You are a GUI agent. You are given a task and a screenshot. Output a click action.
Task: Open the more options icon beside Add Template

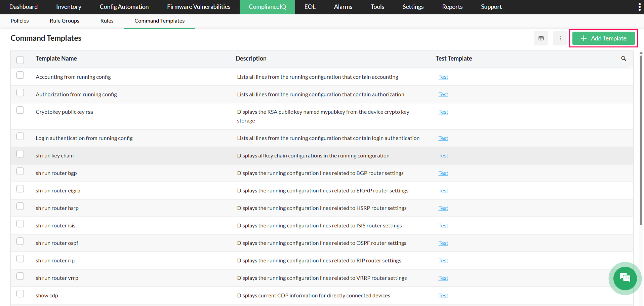[x=560, y=38]
